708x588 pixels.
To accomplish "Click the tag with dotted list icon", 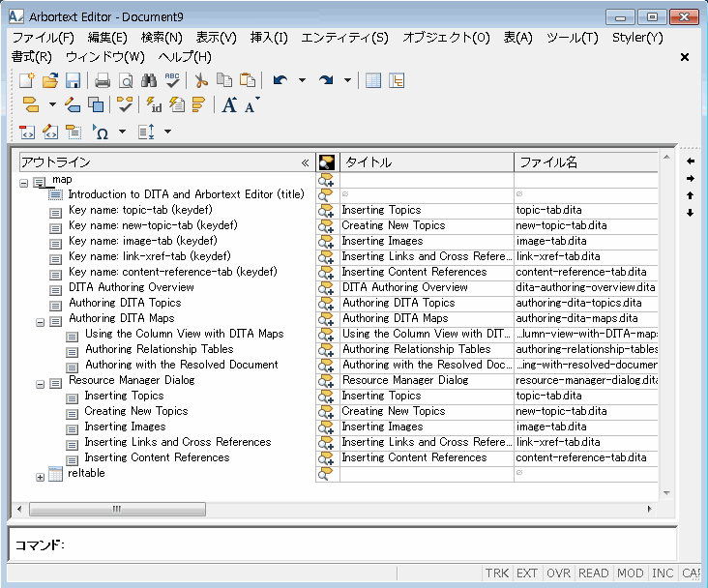I will [x=74, y=132].
